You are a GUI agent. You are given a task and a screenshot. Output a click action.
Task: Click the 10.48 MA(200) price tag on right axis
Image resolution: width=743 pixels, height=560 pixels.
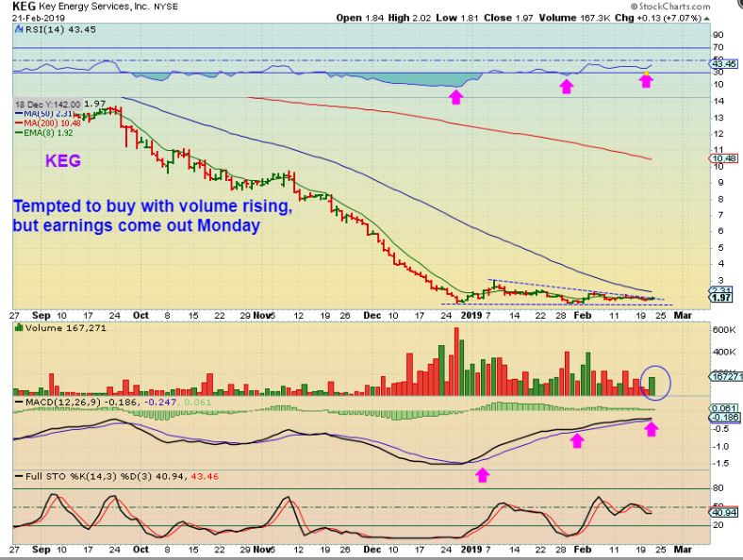[723, 158]
